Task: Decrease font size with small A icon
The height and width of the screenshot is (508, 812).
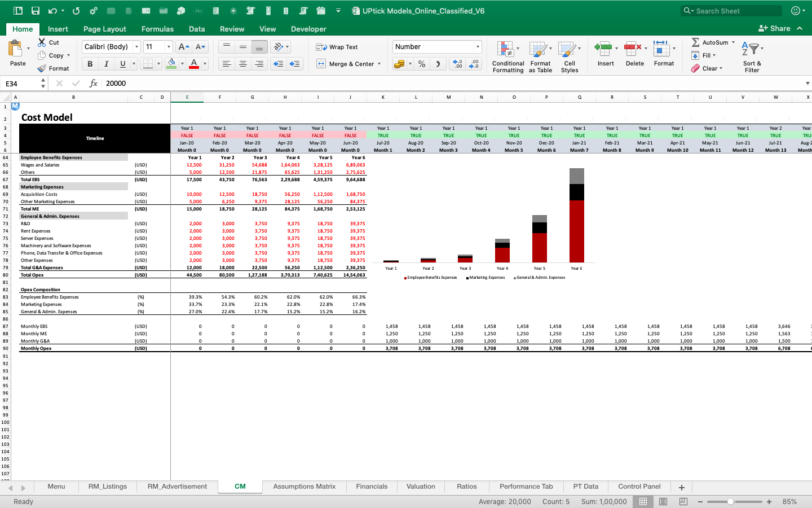Action: [x=200, y=47]
